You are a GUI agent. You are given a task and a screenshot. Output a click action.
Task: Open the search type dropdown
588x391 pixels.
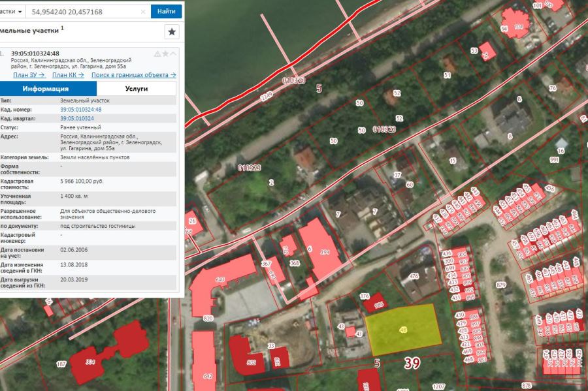coord(12,12)
